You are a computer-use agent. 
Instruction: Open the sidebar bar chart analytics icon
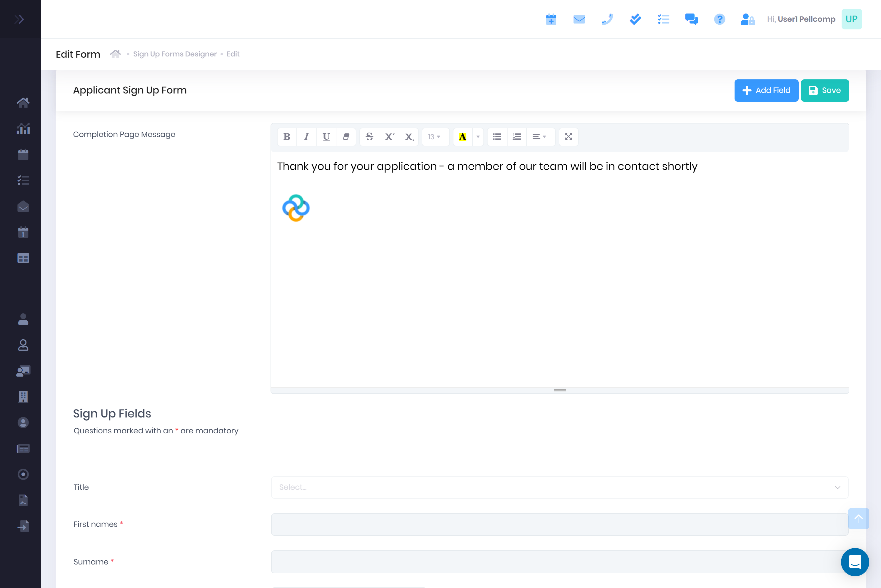(23, 129)
